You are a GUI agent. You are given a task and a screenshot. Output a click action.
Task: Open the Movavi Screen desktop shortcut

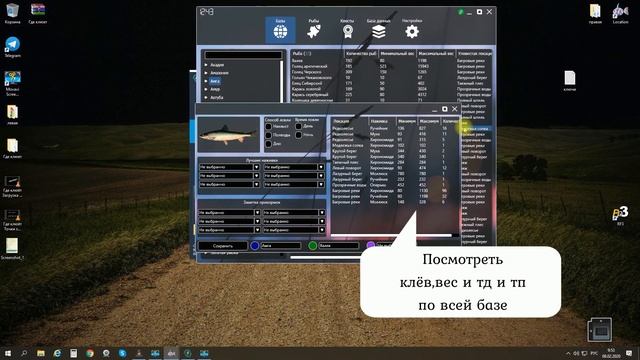(x=12, y=84)
